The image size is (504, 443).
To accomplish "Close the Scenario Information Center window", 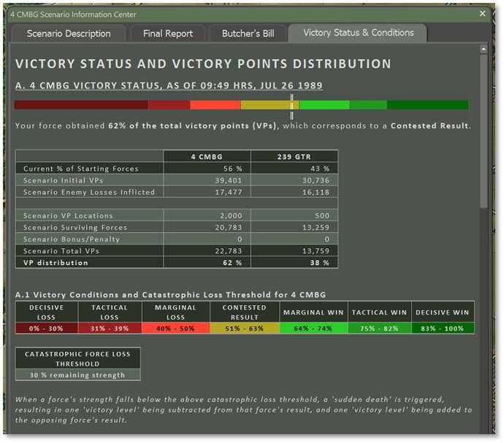I will coord(482,14).
